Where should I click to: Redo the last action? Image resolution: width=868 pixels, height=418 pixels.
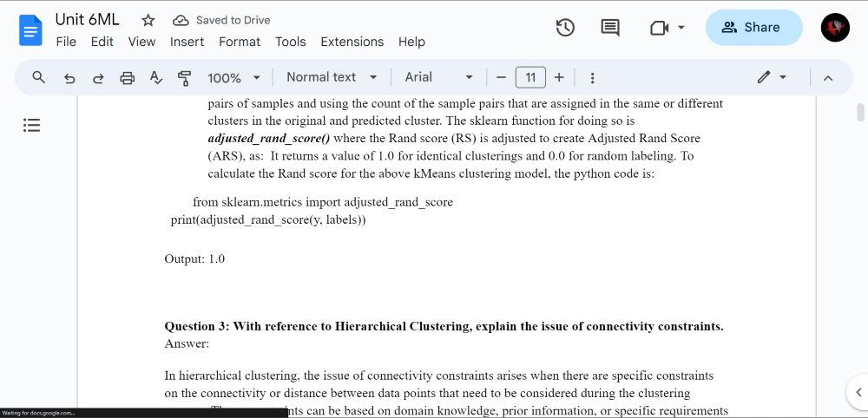point(98,78)
